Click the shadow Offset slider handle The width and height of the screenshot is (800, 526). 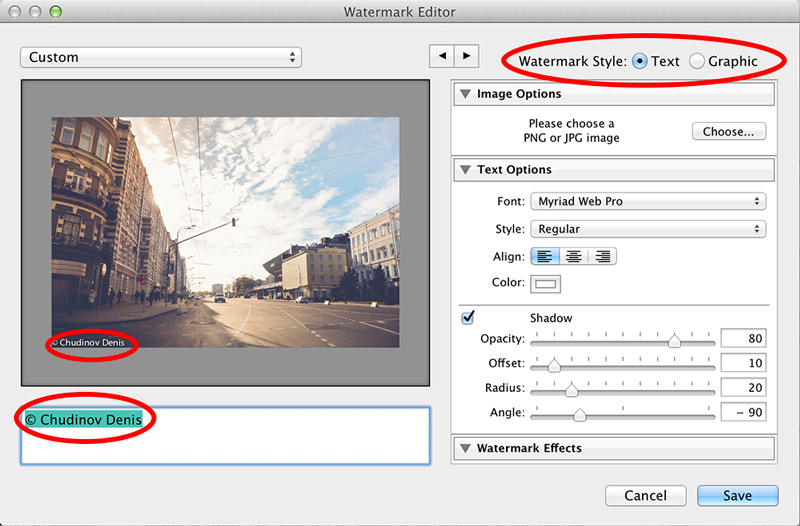[554, 365]
